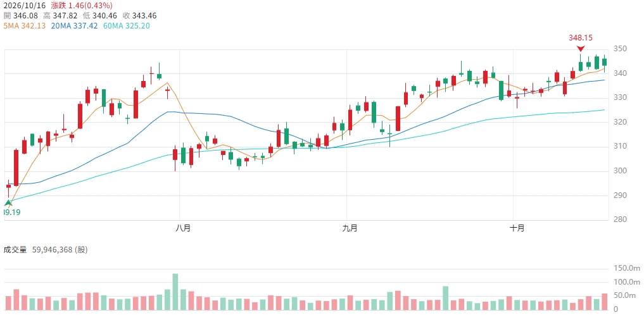Click the 280 price axis label
Viewport: 644px width, 315px height.
coord(621,219)
